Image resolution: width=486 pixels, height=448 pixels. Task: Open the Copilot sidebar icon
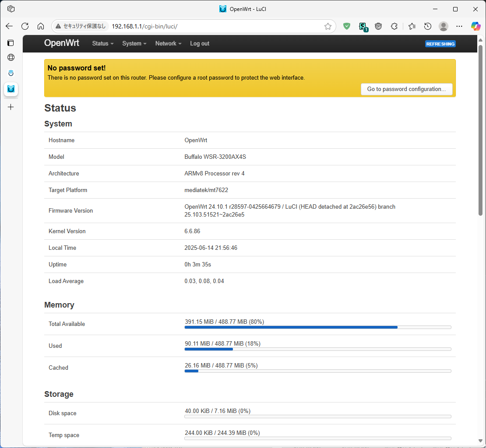pyautogui.click(x=475, y=26)
